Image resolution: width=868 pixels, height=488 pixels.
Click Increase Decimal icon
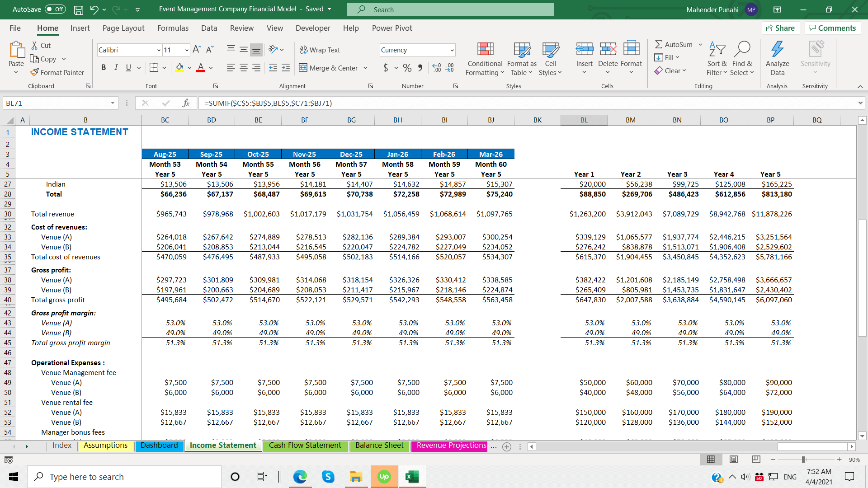(437, 68)
